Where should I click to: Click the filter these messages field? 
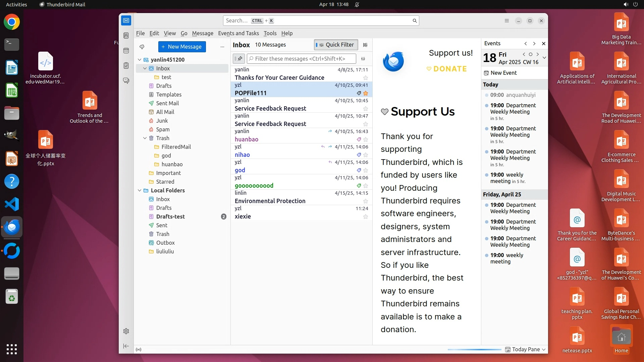click(302, 59)
